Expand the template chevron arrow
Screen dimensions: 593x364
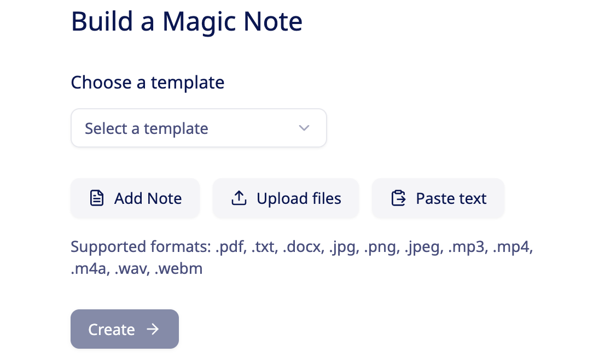[304, 128]
